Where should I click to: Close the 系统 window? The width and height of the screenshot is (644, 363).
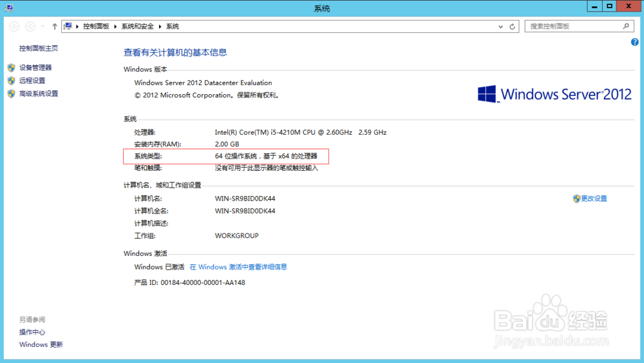629,6
